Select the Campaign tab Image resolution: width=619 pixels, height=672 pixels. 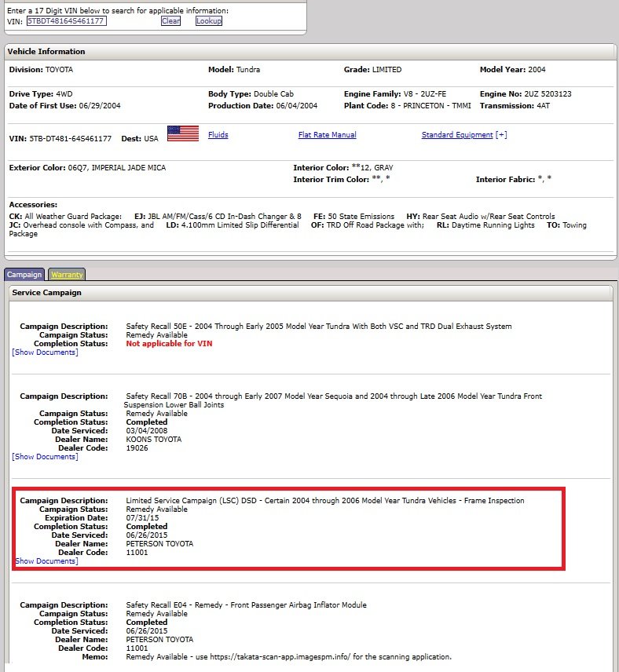pos(24,274)
